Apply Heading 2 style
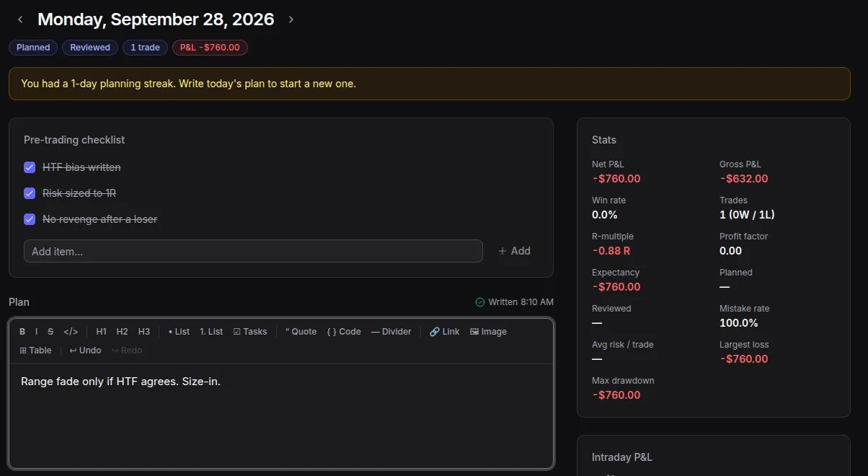 (x=123, y=332)
